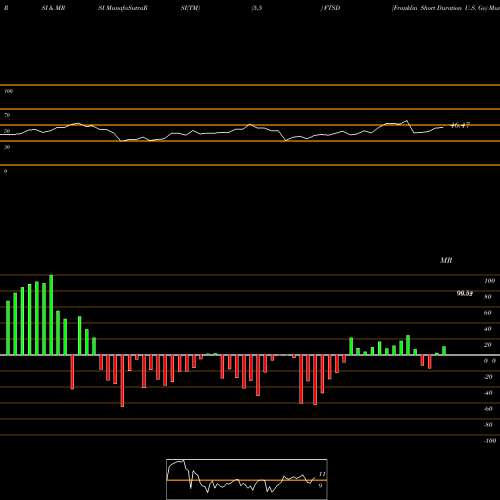Click the end of the white RSI line
The image size is (500, 500).
(x=443, y=127)
